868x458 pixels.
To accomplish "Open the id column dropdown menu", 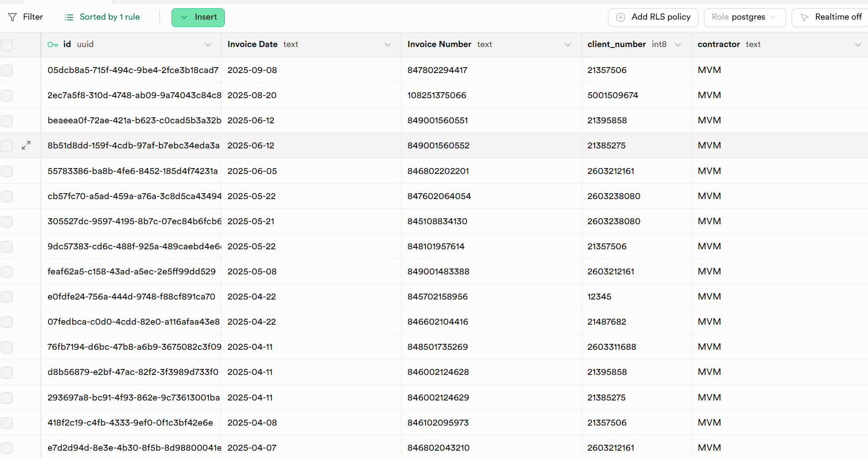I will tap(208, 45).
